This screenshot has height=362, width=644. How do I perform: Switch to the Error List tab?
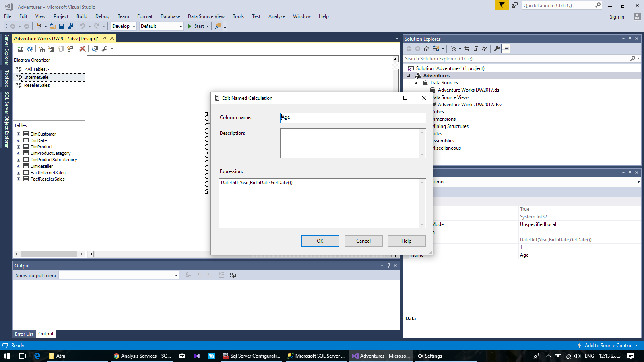[x=24, y=334]
